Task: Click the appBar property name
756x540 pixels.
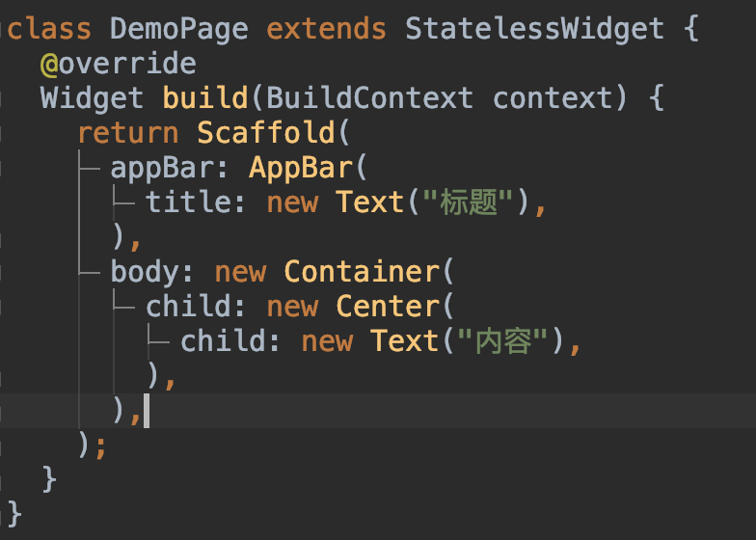Action: pos(162,168)
